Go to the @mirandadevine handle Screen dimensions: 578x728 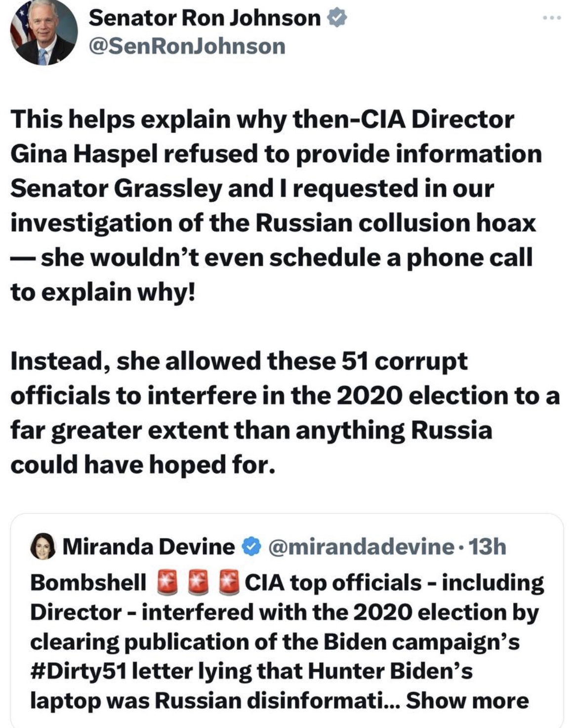coord(361,547)
